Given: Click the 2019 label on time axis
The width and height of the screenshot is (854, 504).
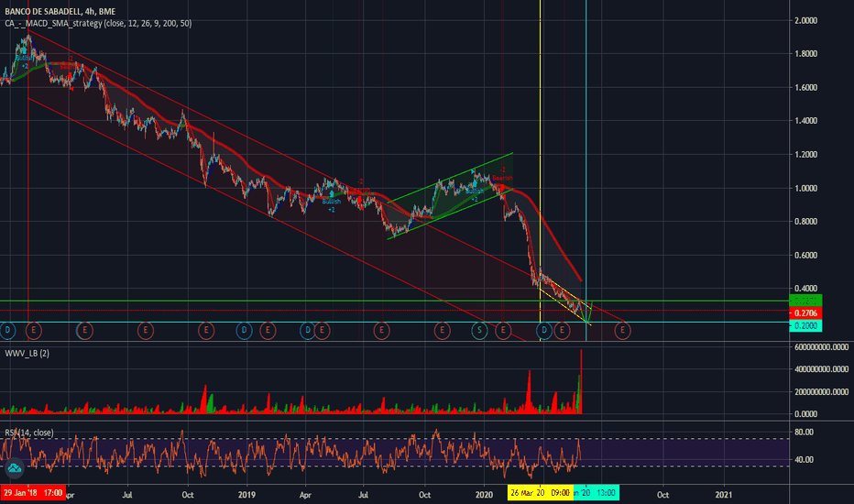Looking at the screenshot, I should coord(246,495).
